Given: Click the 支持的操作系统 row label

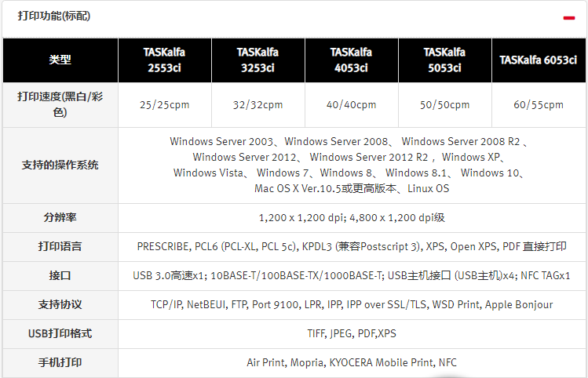Looking at the screenshot, I should 60,165.
